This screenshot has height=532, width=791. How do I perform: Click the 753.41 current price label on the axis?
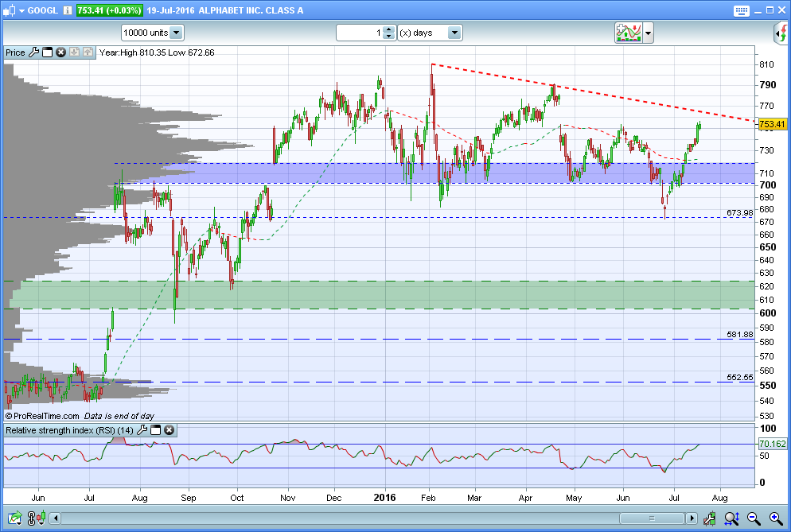(x=772, y=124)
